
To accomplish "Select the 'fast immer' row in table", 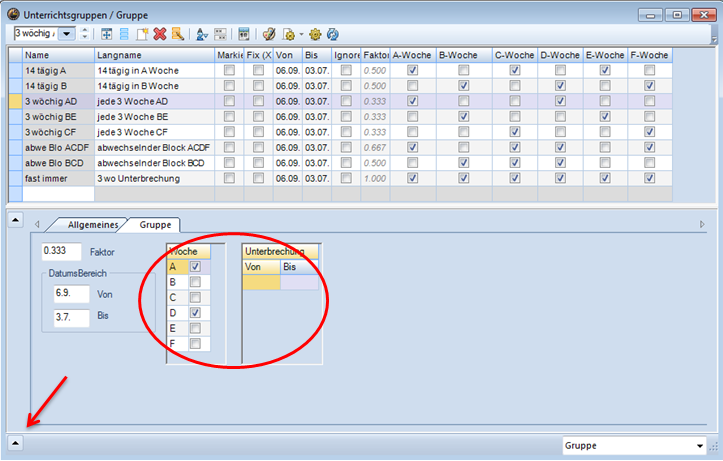I will click(57, 178).
